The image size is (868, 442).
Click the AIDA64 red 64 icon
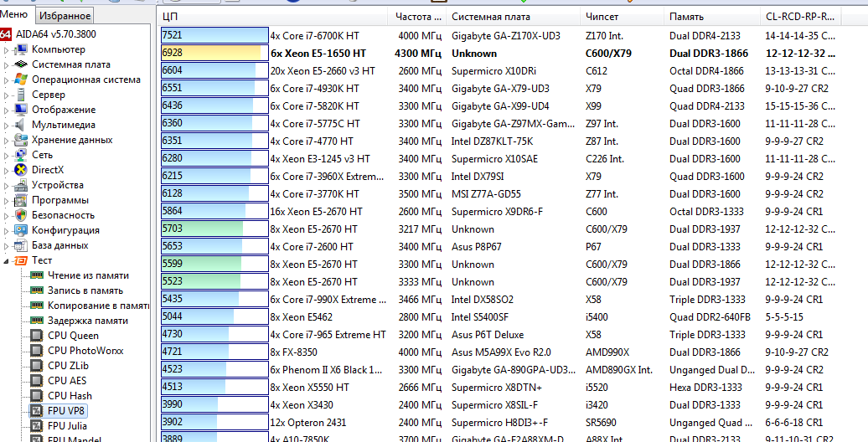[6, 34]
